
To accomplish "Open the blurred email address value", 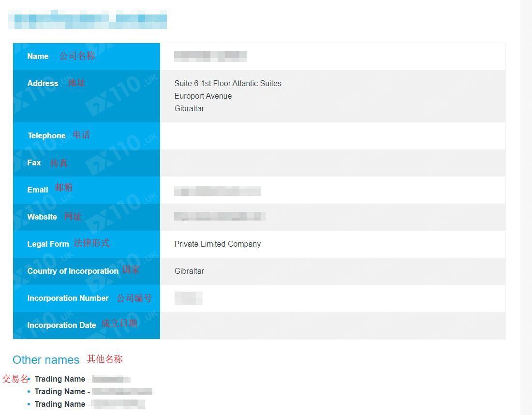I will click(218, 191).
